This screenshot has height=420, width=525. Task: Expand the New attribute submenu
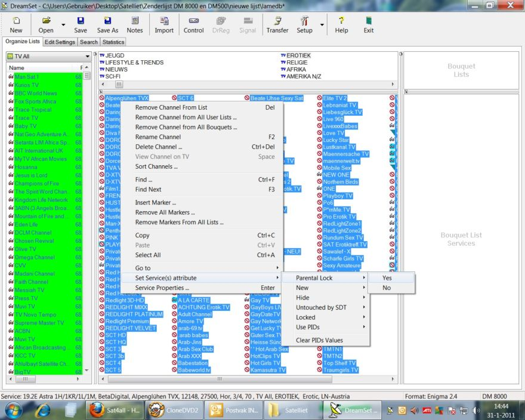(x=326, y=288)
